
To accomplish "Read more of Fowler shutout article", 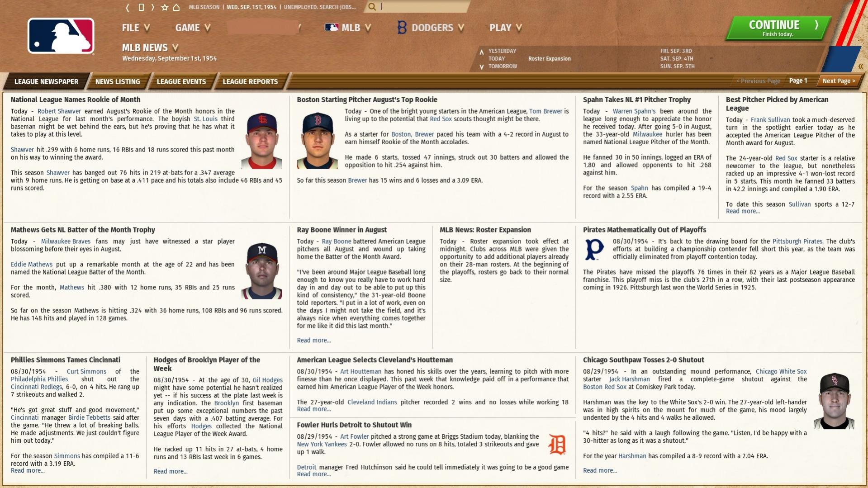I will [313, 474].
